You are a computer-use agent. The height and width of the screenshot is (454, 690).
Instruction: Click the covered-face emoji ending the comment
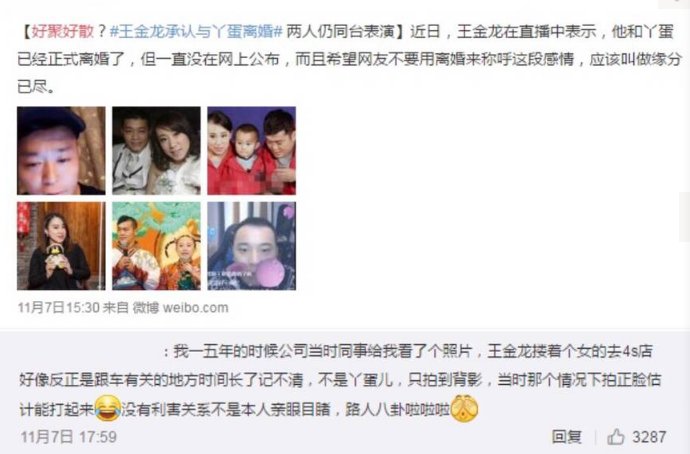click(x=465, y=408)
